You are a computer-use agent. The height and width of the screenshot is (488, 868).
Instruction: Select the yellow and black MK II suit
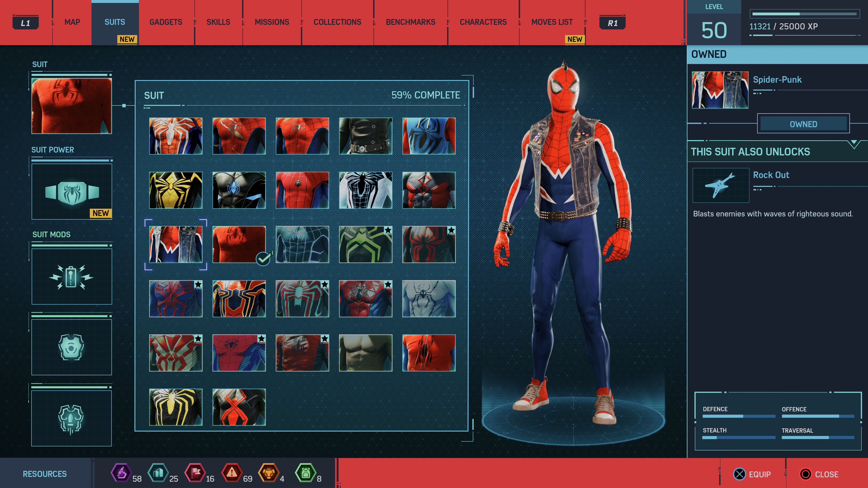176,190
